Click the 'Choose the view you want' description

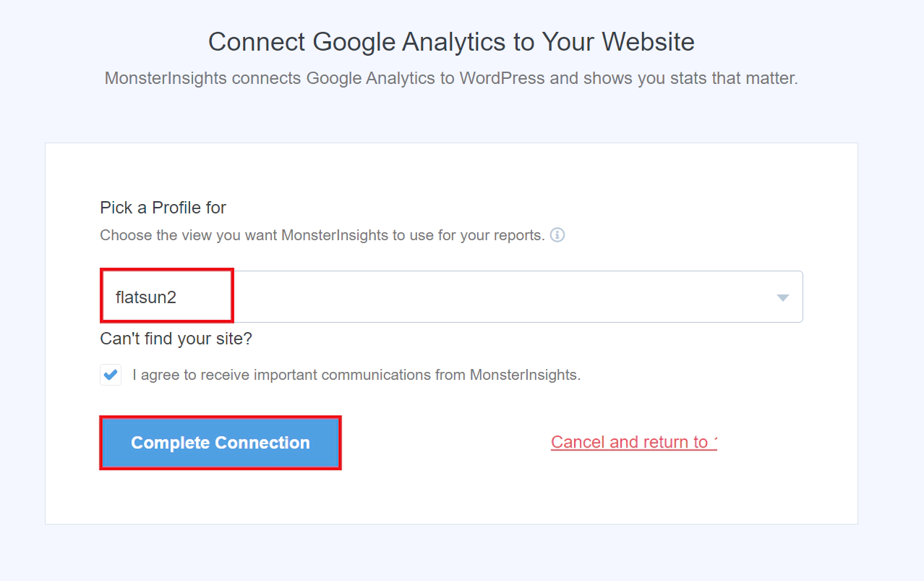(322, 235)
